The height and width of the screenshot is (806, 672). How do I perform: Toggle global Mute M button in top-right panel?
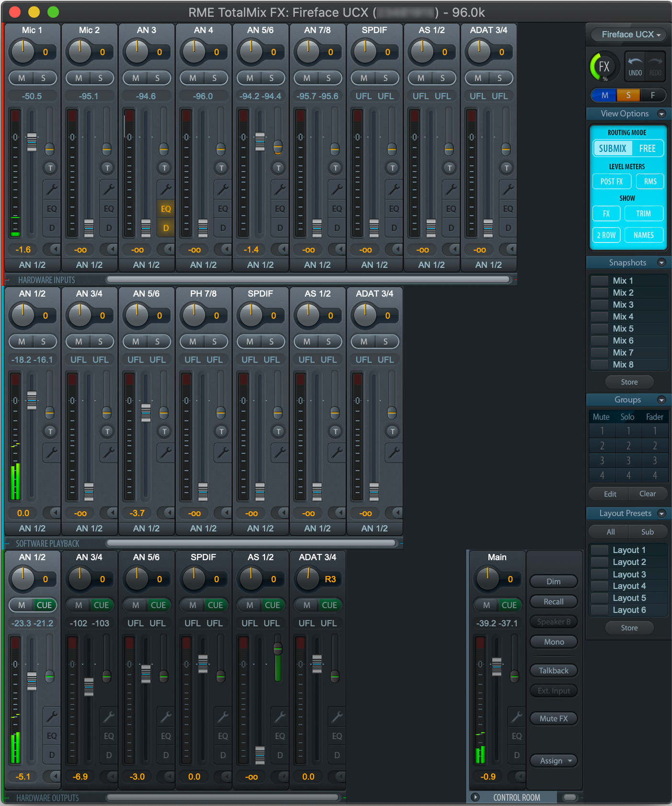click(605, 95)
